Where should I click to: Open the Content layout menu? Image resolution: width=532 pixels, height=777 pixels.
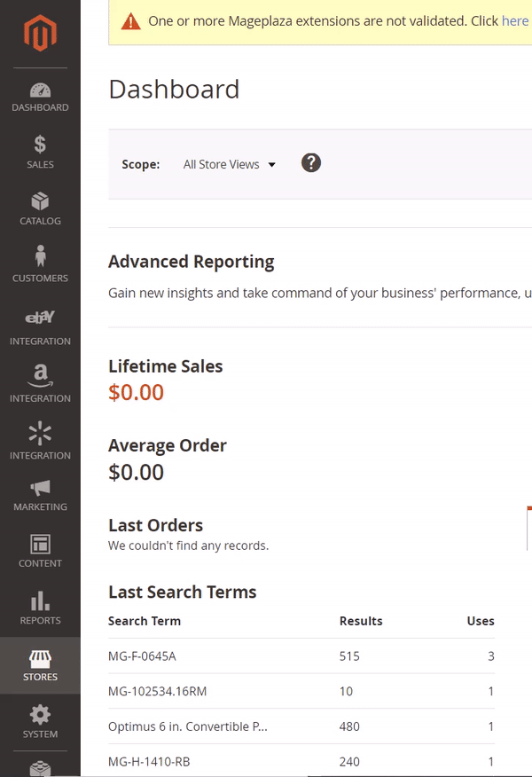40,551
